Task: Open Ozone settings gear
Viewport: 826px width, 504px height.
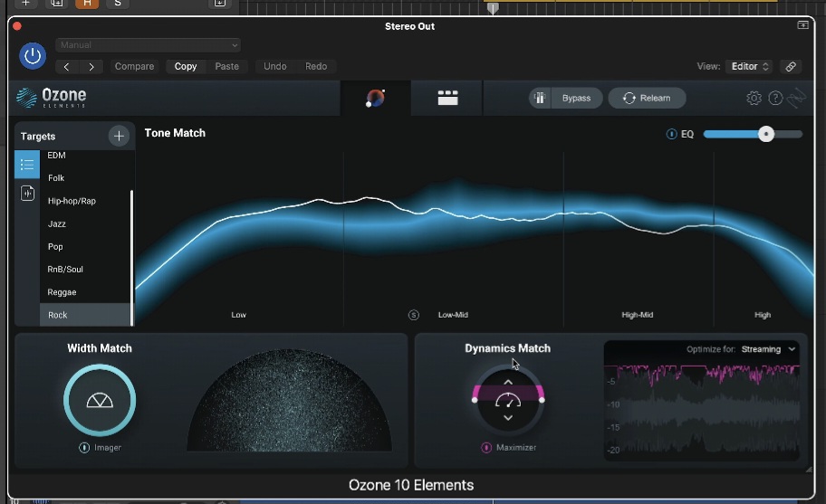Action: [x=754, y=98]
